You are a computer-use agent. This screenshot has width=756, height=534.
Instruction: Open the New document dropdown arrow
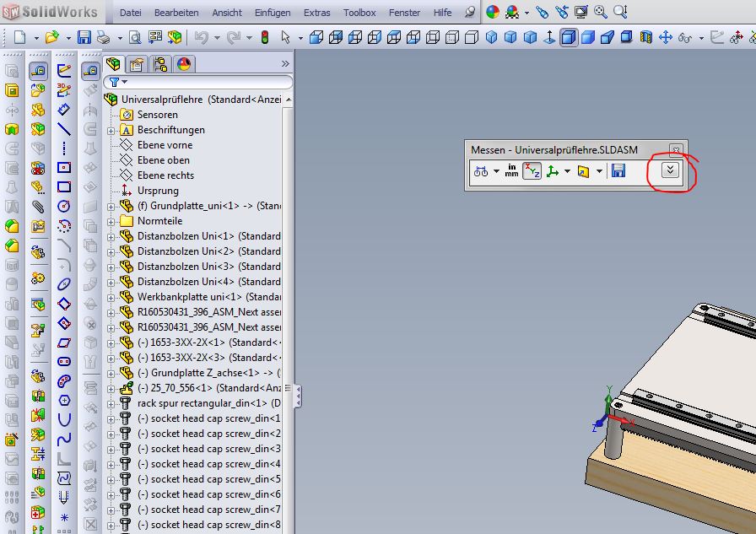[x=36, y=37]
